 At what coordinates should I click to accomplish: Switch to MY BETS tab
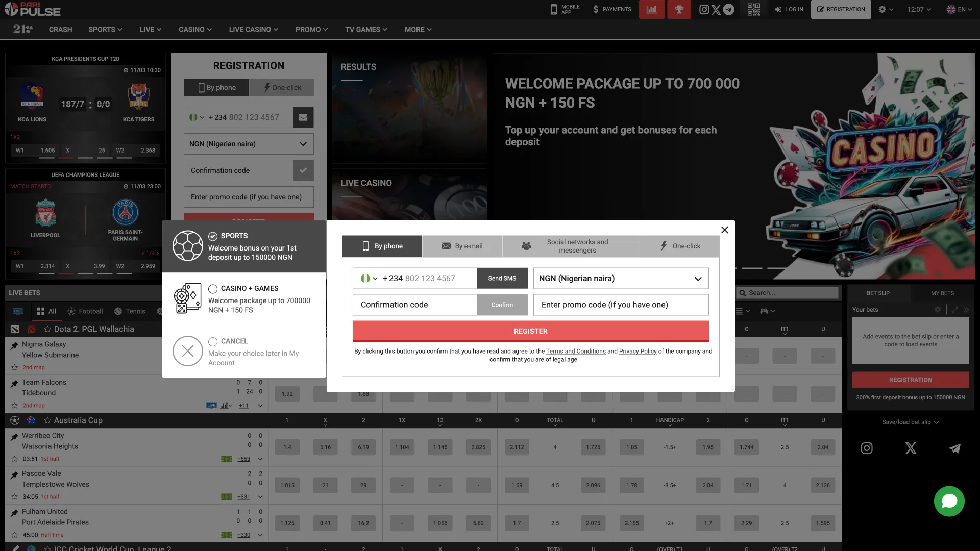pos(942,293)
